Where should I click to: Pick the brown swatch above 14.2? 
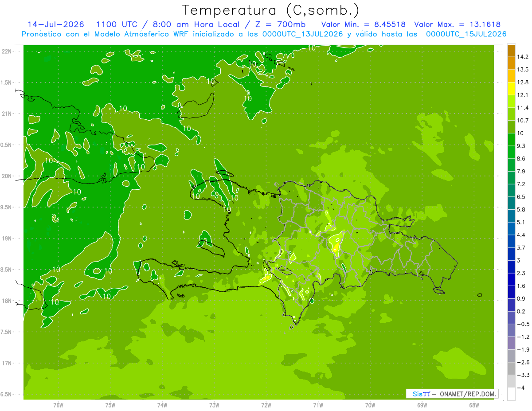point(511,50)
